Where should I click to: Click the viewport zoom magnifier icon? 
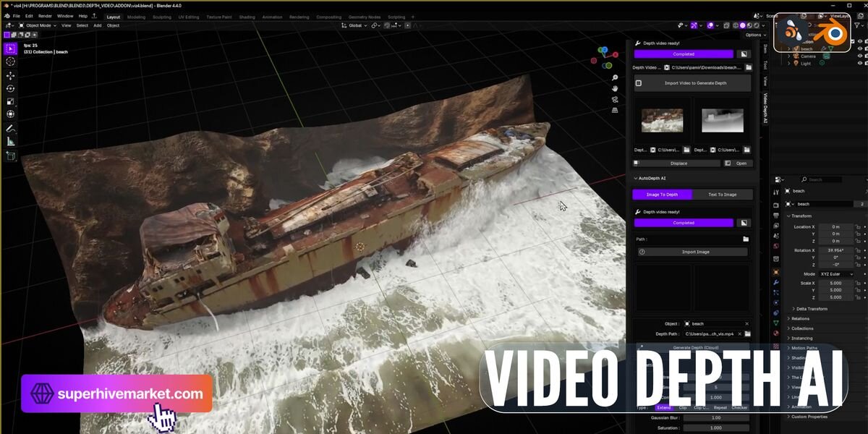click(x=615, y=77)
